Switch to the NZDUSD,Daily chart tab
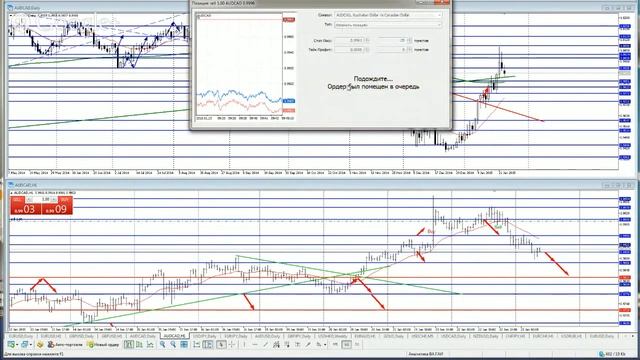 point(486,336)
